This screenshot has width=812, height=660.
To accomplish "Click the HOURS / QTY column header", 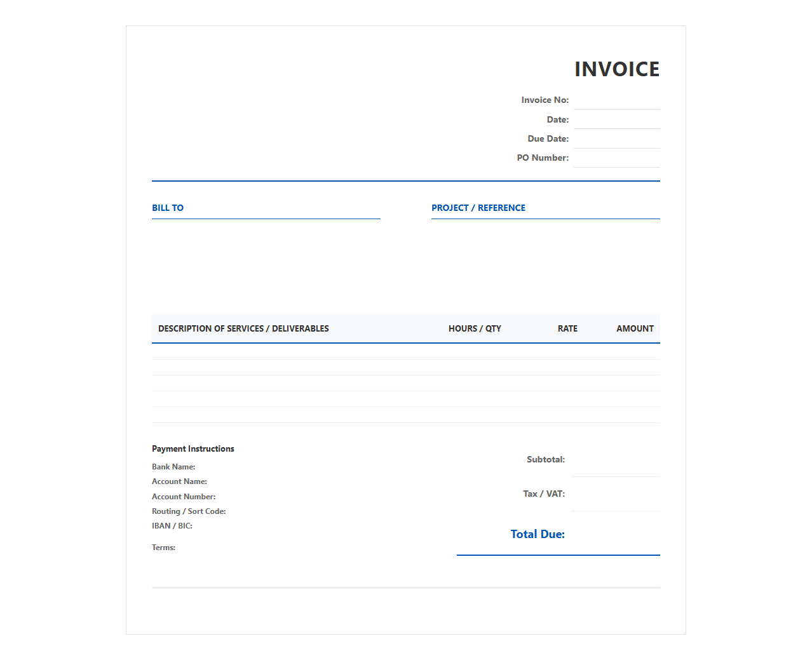I will point(475,328).
